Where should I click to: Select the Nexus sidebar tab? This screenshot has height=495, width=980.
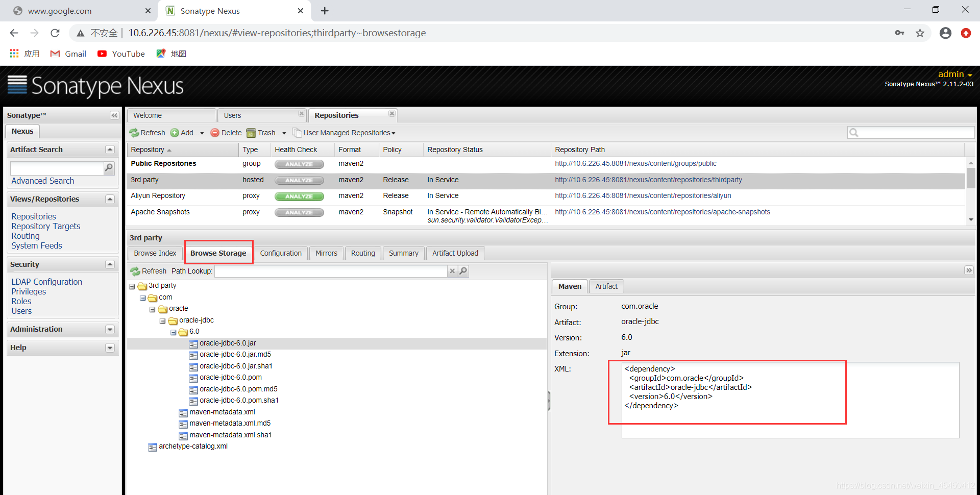pos(22,131)
